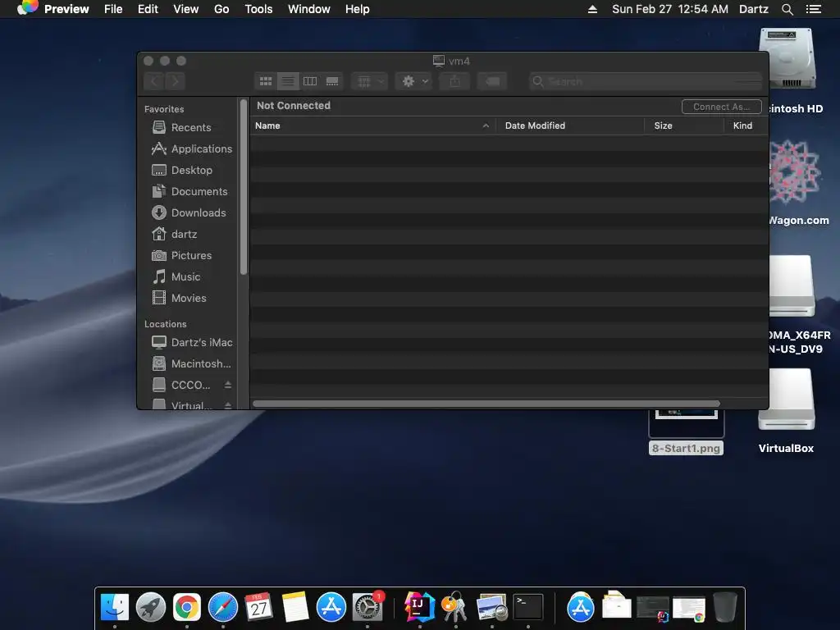
Task: Open Recents in the sidebar
Action: coord(181,127)
